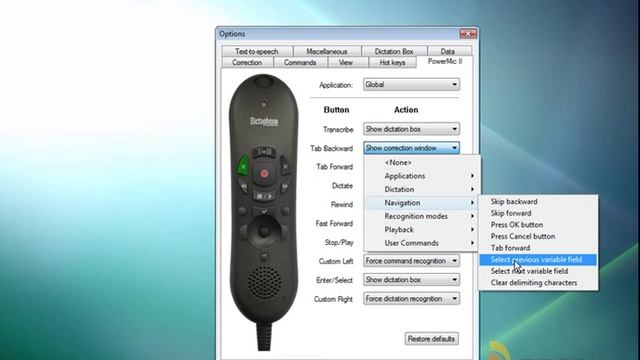The height and width of the screenshot is (360, 640).
Task: Close the Options dialog
Action: [x=468, y=33]
